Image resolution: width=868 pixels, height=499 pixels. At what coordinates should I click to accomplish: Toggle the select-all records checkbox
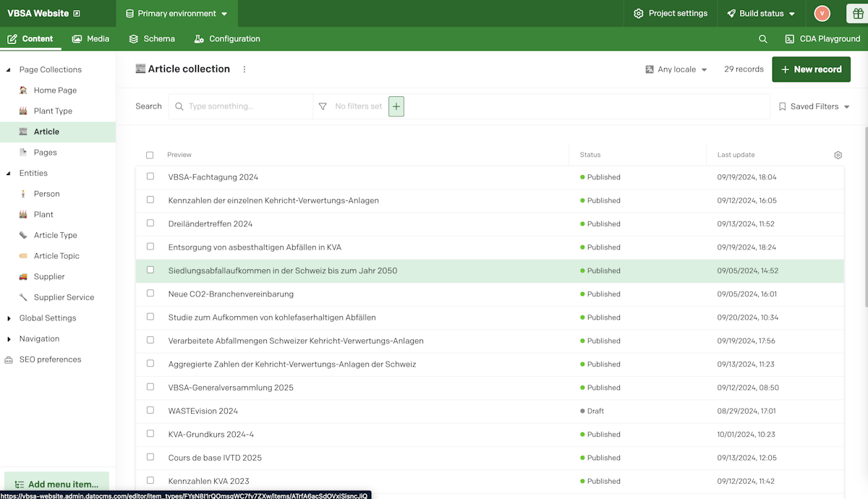tap(150, 155)
